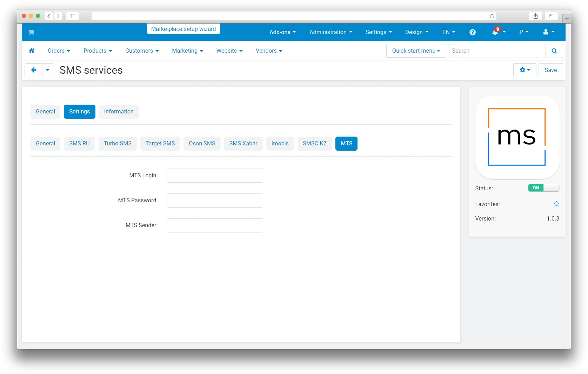Open the Marketplace setup wizard
This screenshot has height=374, width=588.
pos(183,29)
